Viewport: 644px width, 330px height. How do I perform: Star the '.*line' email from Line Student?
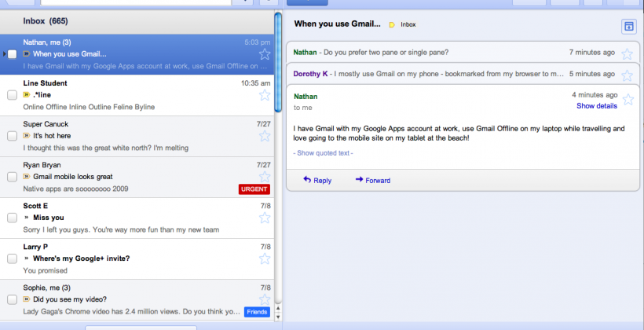[x=265, y=95]
